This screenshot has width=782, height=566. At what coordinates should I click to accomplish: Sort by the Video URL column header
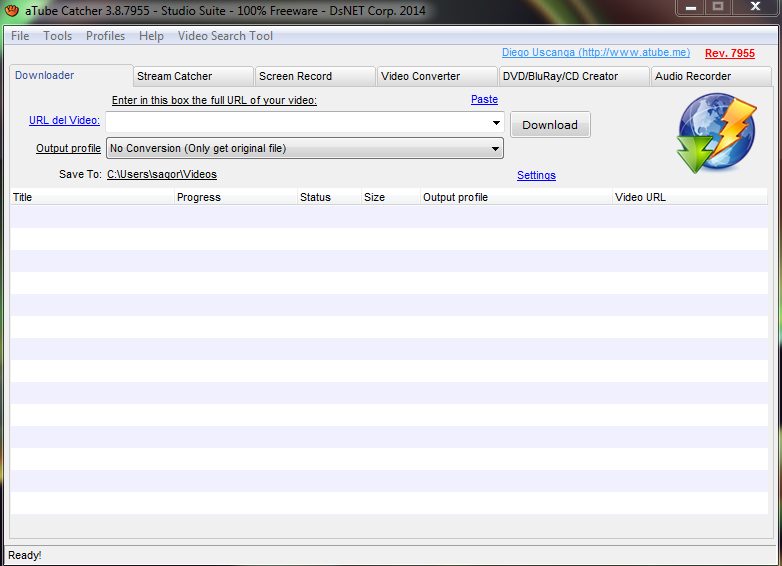pos(690,197)
